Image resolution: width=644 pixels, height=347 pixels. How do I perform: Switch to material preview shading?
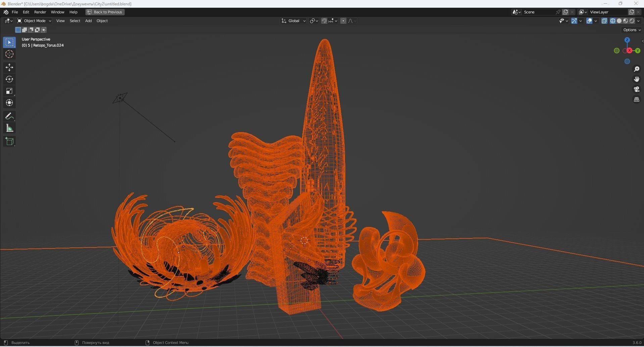pos(626,21)
